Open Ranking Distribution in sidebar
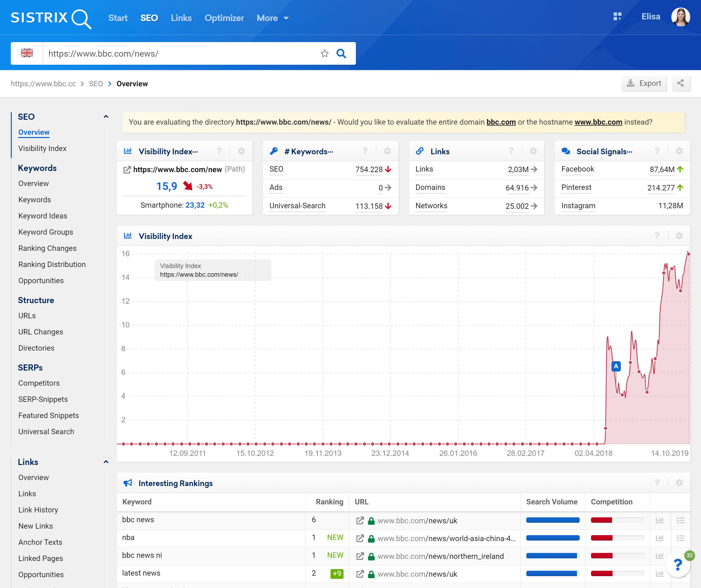Image resolution: width=701 pixels, height=588 pixels. click(x=52, y=264)
